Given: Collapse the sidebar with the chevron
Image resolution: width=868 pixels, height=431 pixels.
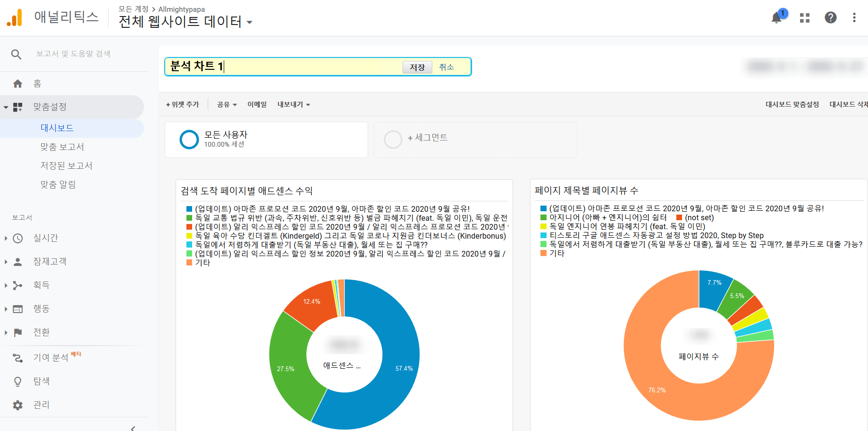Looking at the screenshot, I should click(x=133, y=428).
